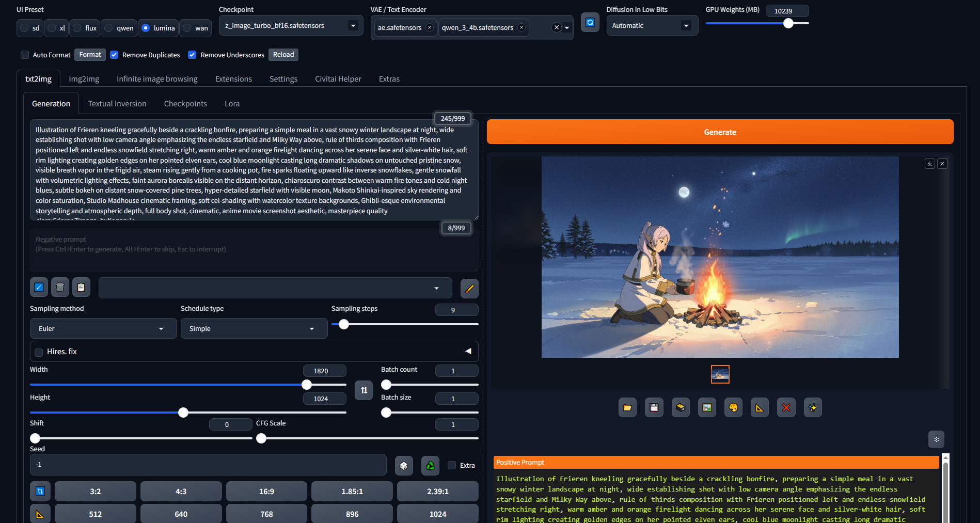Open the Lora tab
This screenshot has width=980, height=523.
pos(232,104)
